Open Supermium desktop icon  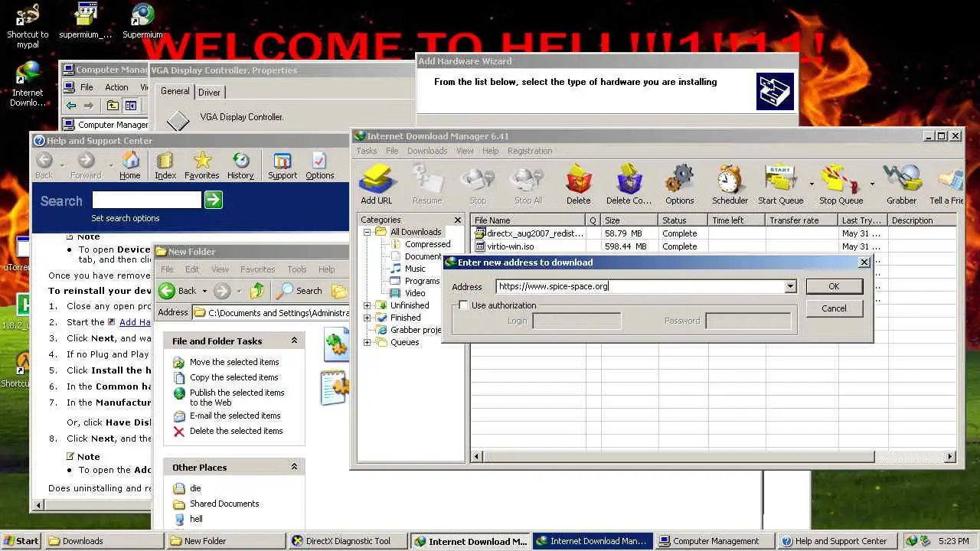142,21
